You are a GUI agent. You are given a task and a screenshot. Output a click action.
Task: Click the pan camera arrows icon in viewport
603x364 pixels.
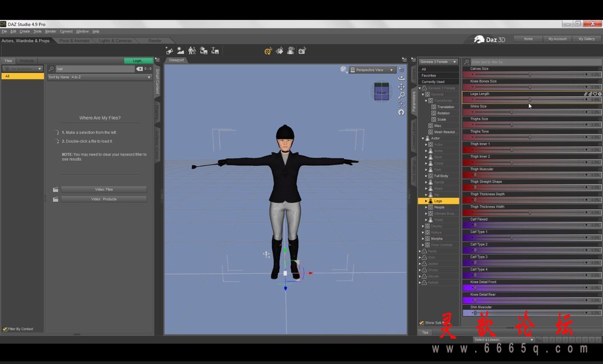[401, 87]
